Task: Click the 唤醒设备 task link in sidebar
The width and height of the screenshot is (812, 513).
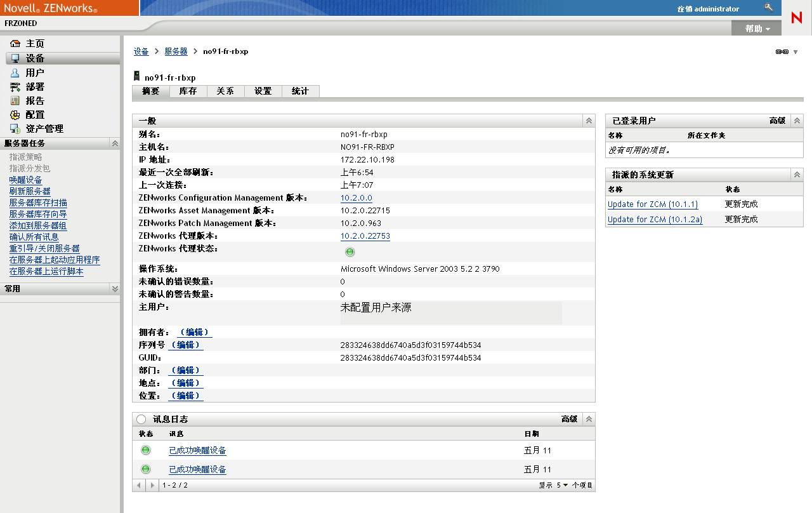Action: coord(26,180)
